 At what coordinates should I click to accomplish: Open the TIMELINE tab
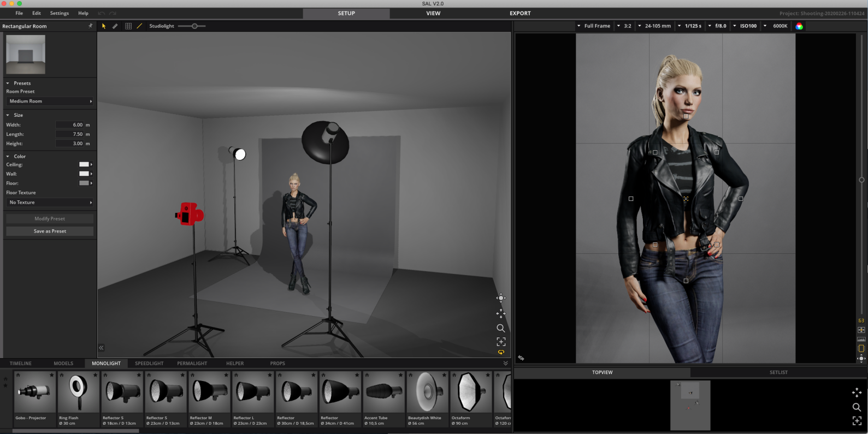[21, 364]
